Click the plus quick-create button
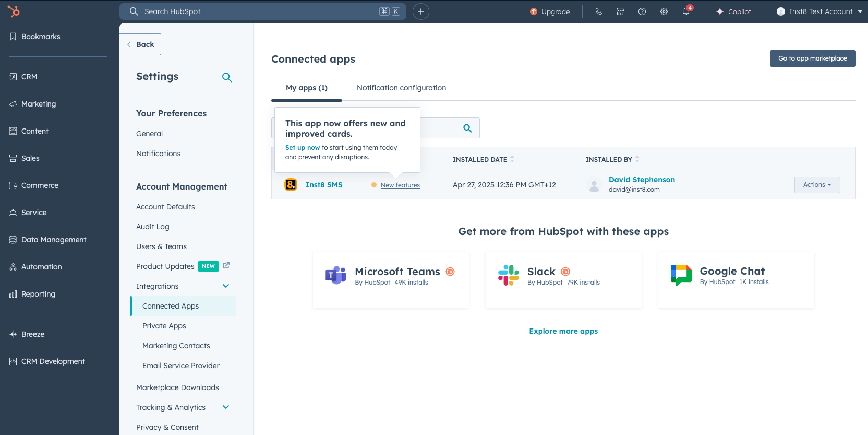Image resolution: width=868 pixels, height=435 pixels. click(421, 11)
